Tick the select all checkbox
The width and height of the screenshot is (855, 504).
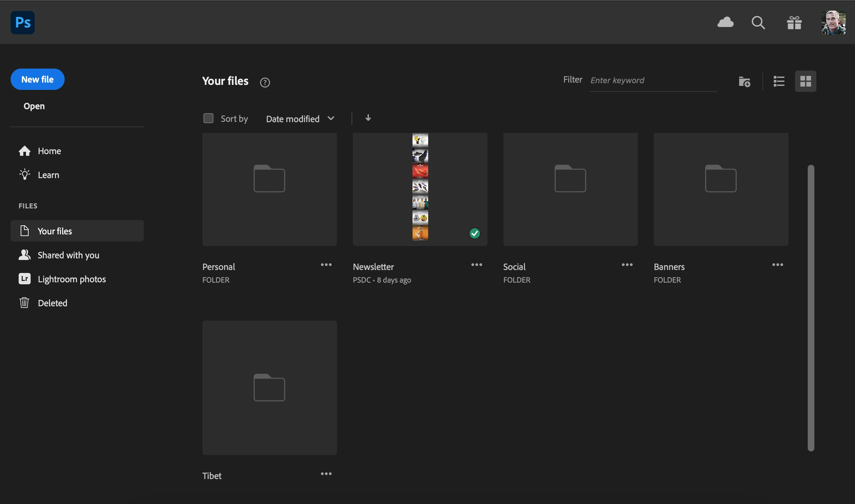pyautogui.click(x=208, y=118)
